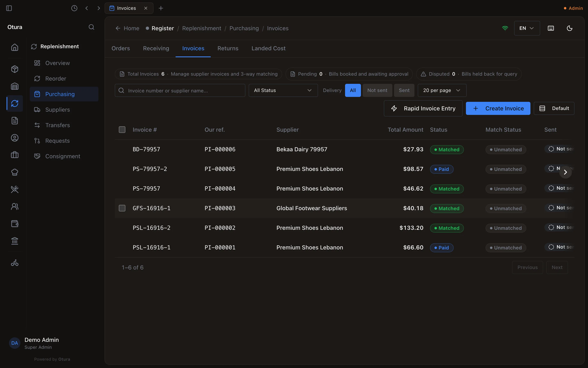The width and height of the screenshot is (588, 368).
Task: Open the Default view layout selector
Action: click(x=554, y=108)
